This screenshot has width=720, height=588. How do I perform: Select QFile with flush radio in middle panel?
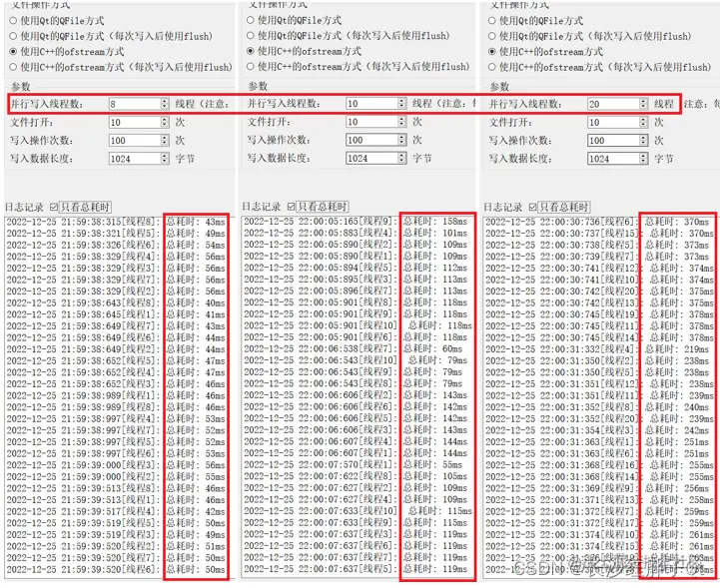pyautogui.click(x=251, y=35)
